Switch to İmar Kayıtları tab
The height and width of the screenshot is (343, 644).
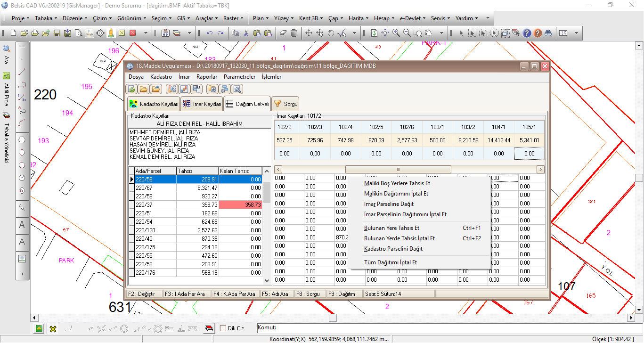pyautogui.click(x=202, y=104)
